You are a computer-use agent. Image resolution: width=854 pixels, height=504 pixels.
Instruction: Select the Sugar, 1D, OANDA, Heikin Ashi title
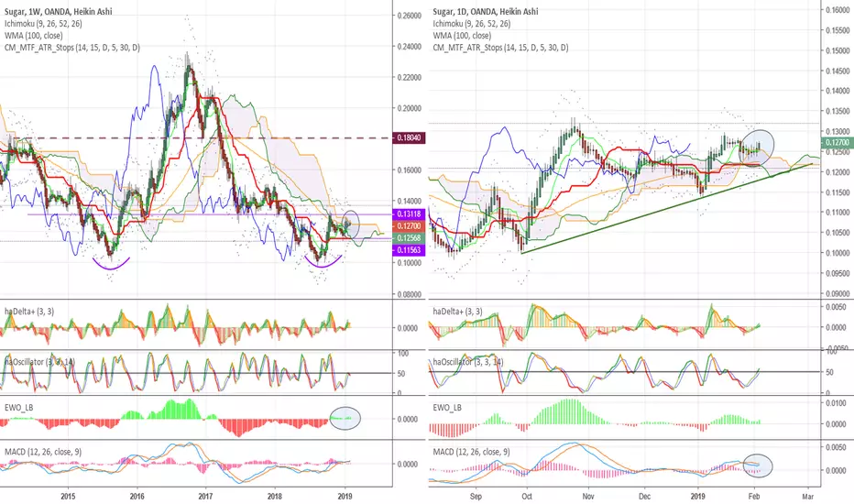pyautogui.click(x=486, y=11)
